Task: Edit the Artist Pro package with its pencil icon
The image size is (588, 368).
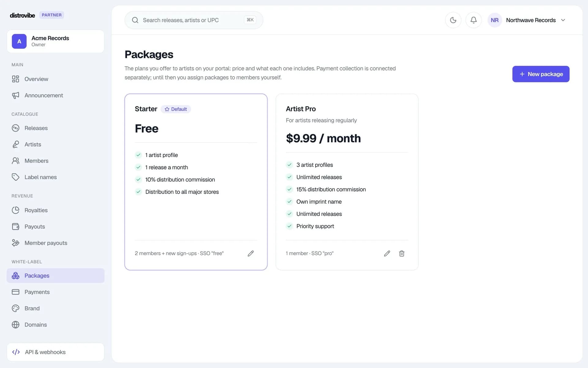Action: tap(387, 253)
